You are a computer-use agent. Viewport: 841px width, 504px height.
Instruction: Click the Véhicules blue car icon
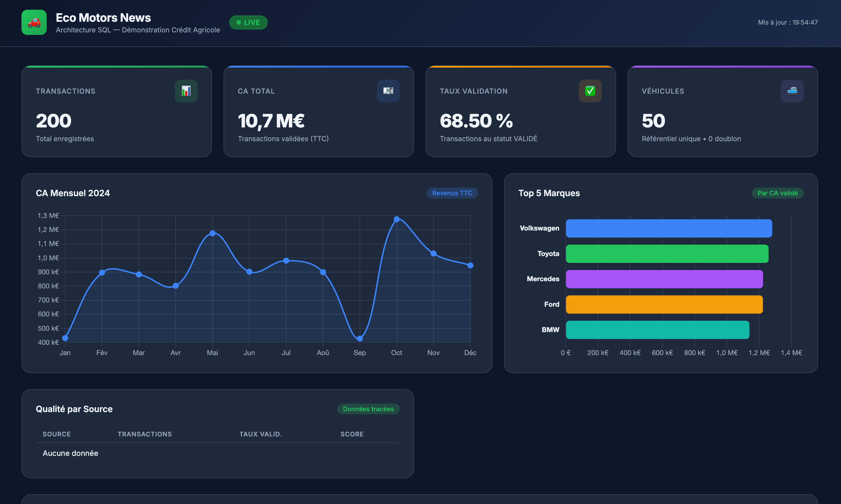[792, 91]
